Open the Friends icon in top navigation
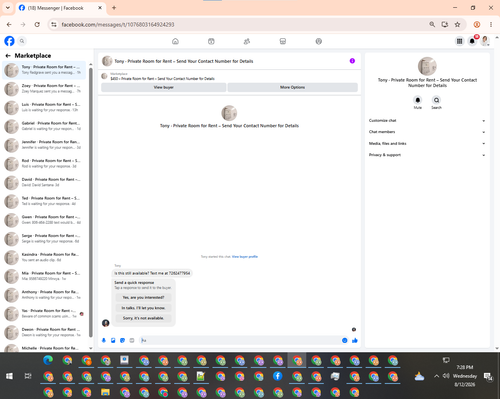The width and height of the screenshot is (500, 399). click(x=247, y=41)
